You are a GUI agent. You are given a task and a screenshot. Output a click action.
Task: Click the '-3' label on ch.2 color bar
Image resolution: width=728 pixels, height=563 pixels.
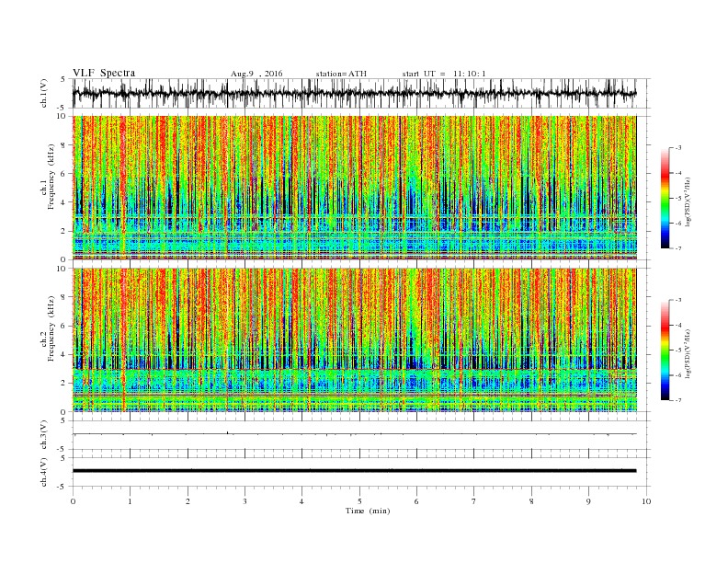pos(678,300)
